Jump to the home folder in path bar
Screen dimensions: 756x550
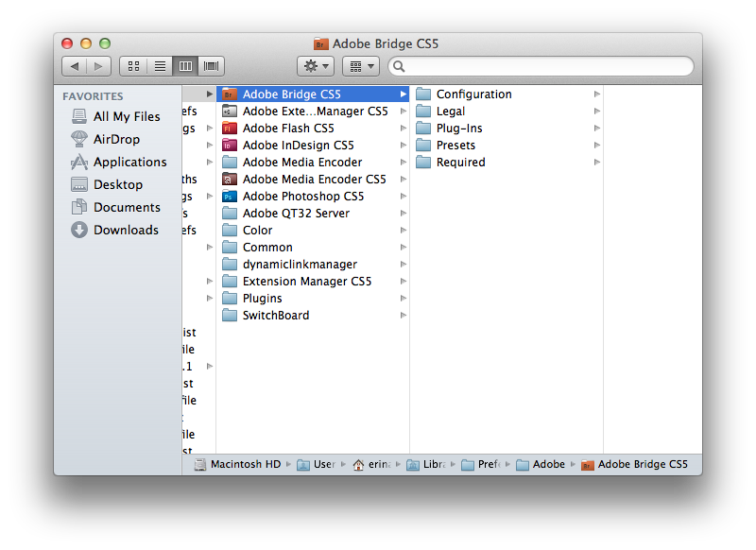371,464
